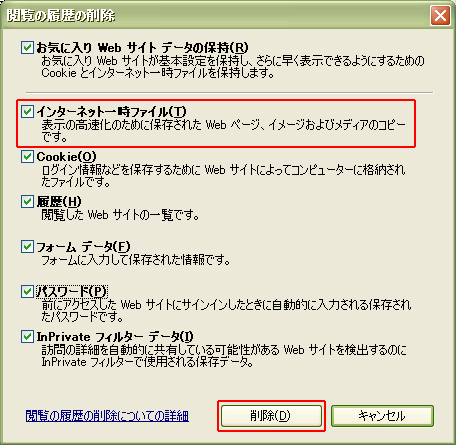
Task: Click the focused パスワード(P) label text
Action: point(72,292)
